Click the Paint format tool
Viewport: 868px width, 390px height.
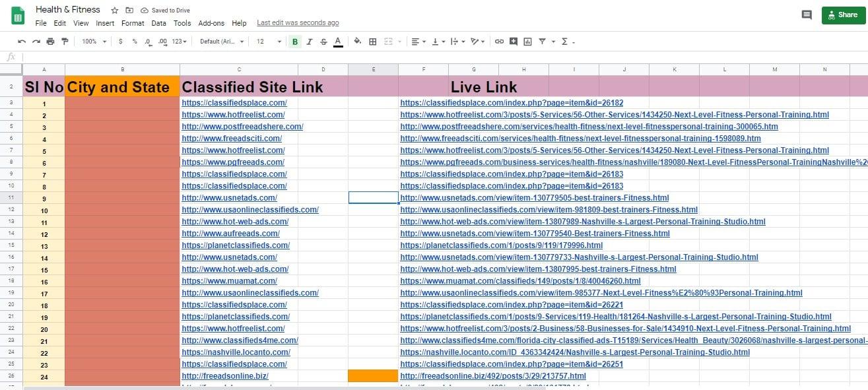coord(63,41)
